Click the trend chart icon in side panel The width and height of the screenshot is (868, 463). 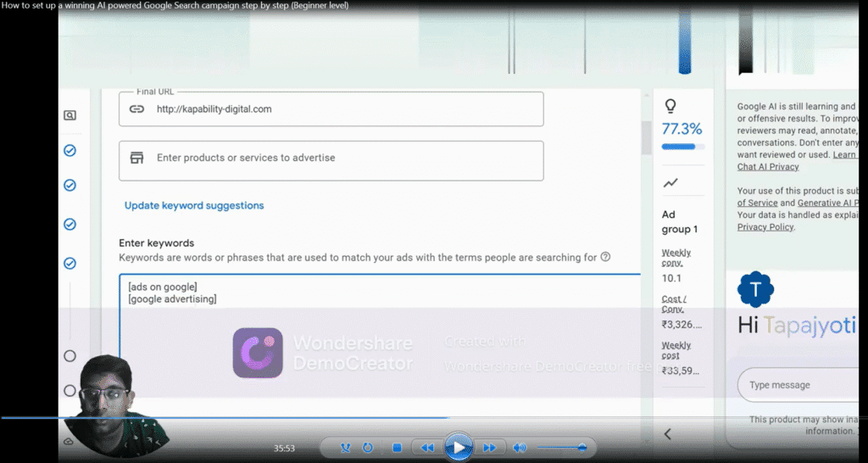[x=670, y=182]
